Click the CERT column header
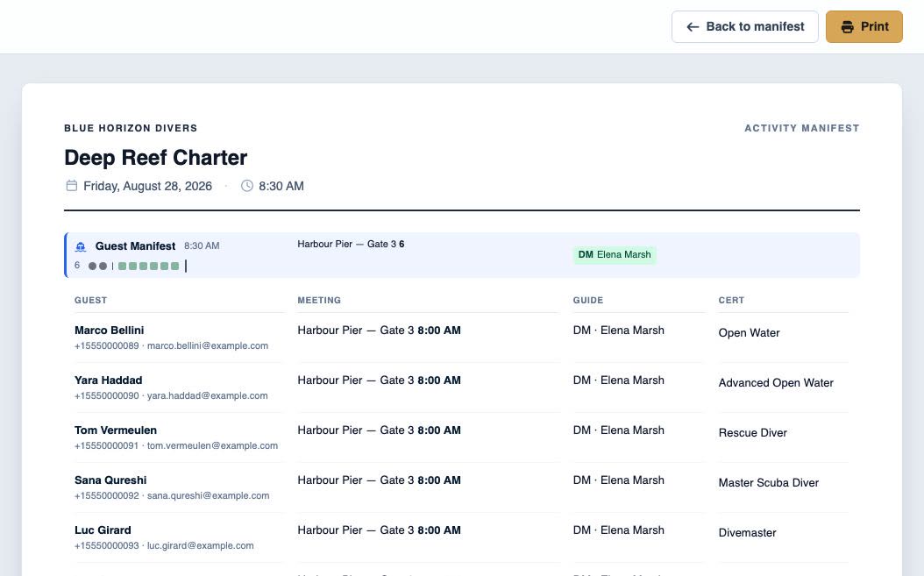The height and width of the screenshot is (576, 924). [x=731, y=300]
